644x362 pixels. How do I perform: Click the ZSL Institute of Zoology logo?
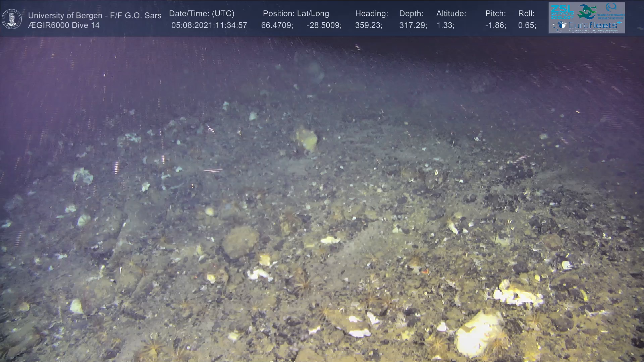[x=562, y=11]
